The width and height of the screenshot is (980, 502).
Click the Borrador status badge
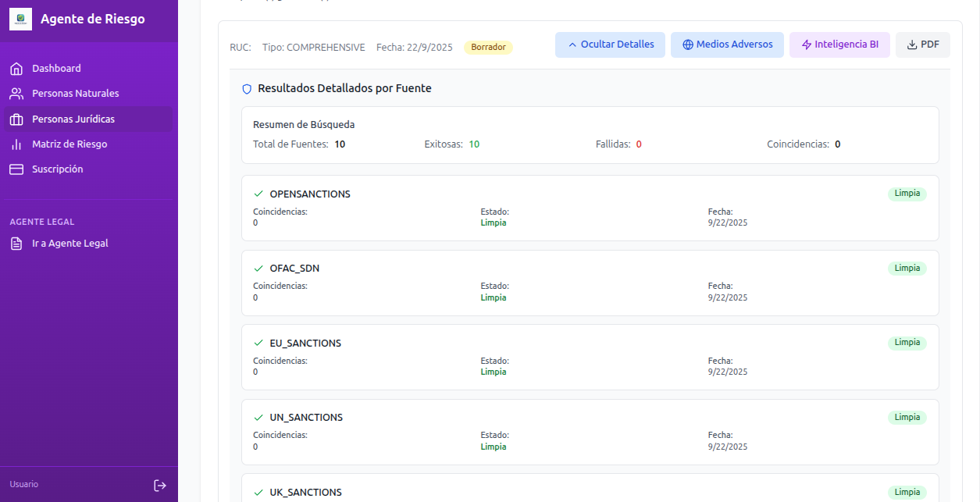[x=488, y=48]
